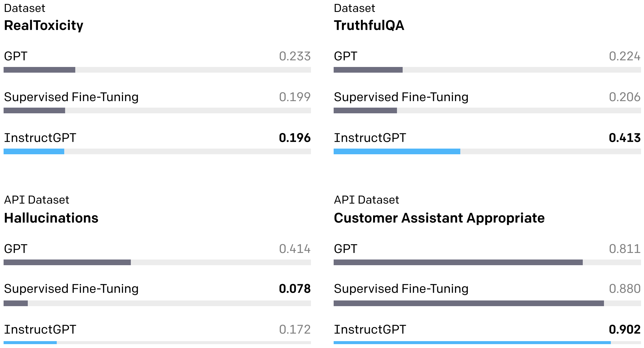The height and width of the screenshot is (348, 644).
Task: Click the blue InstructGPT bar under TruthfulQA
Action: click(x=397, y=152)
